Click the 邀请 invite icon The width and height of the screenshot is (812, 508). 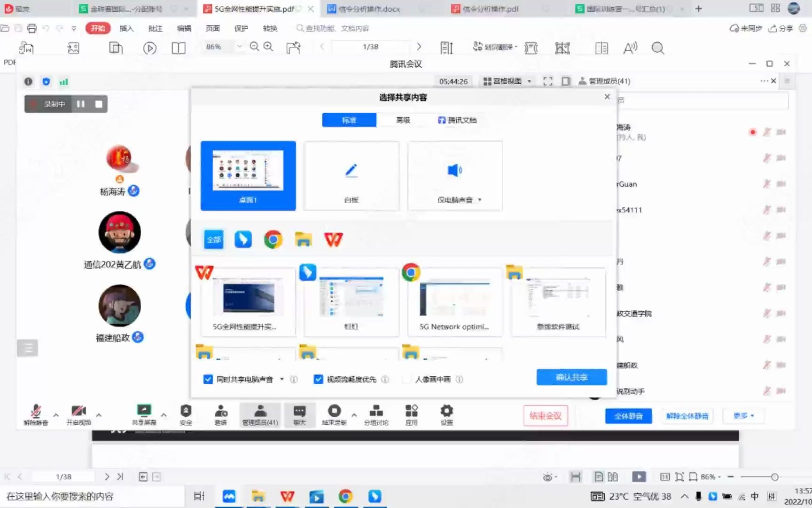click(x=221, y=414)
